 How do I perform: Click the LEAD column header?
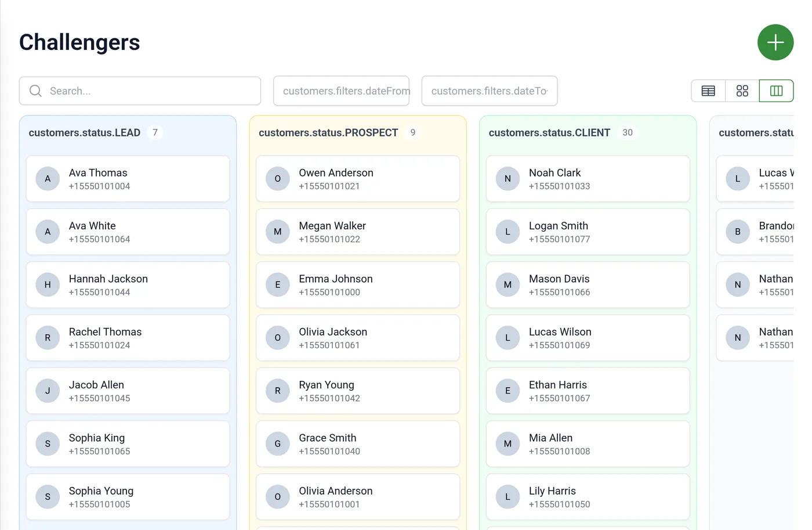click(x=85, y=133)
